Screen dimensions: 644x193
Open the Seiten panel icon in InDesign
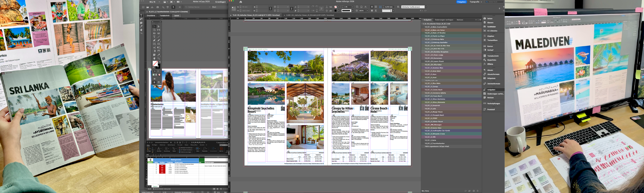(485, 18)
